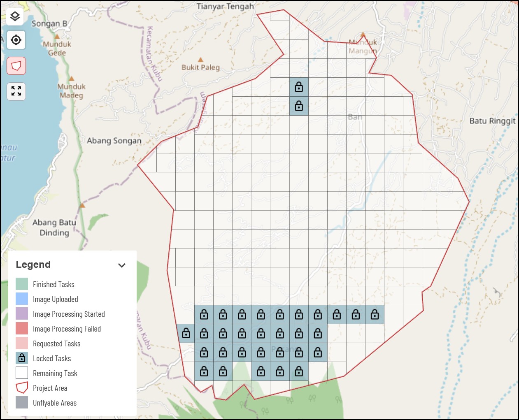Click the project area boundary icon

point(16,66)
